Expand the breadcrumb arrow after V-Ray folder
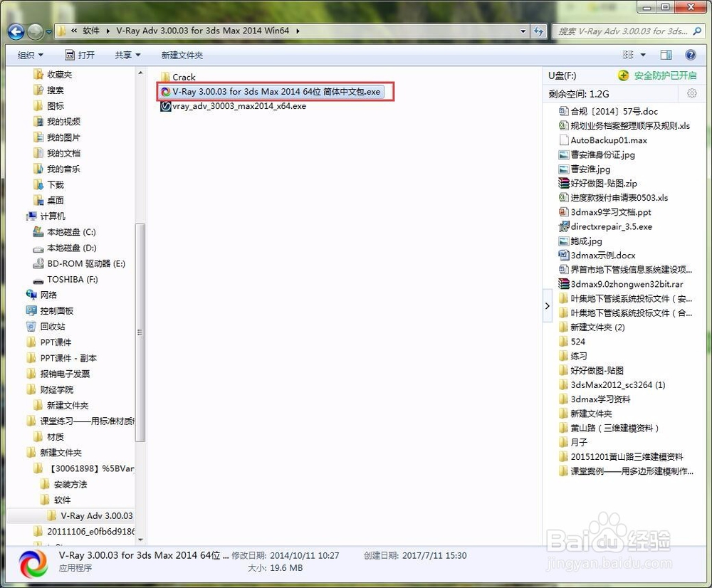The height and width of the screenshot is (588, 712). click(x=298, y=31)
